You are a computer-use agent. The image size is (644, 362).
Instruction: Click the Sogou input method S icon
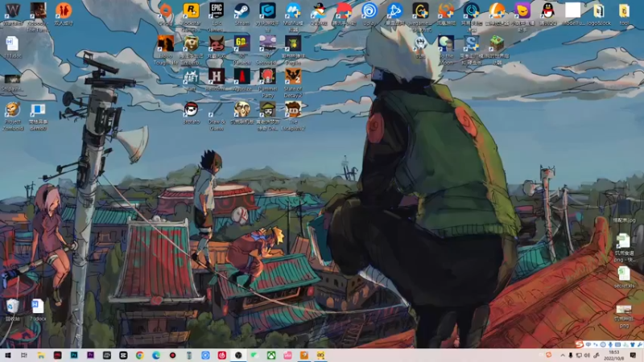[579, 344]
